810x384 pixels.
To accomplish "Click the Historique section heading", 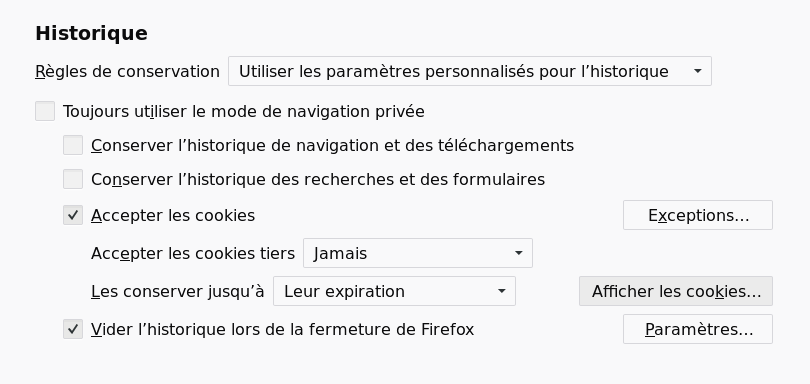I will (x=91, y=34).
